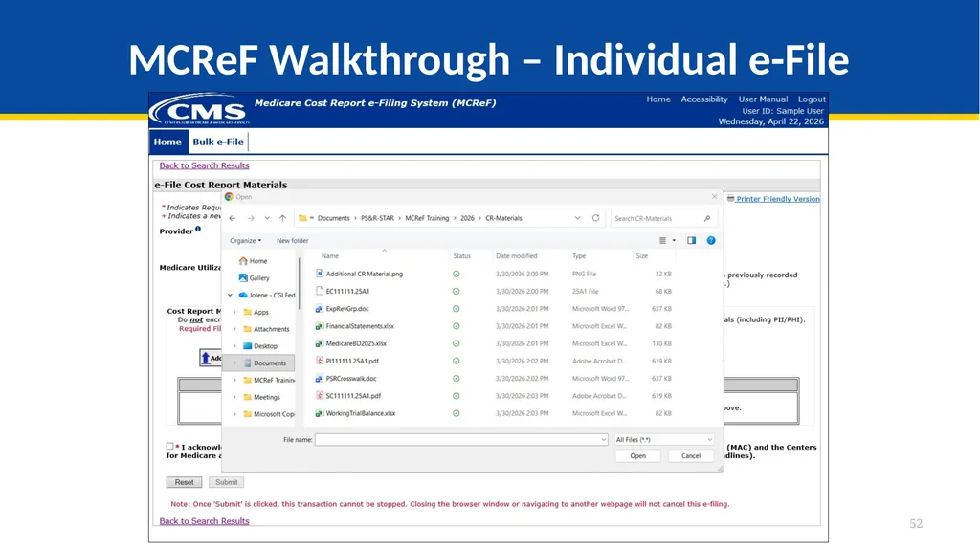The image size is (980, 550).
Task: Click top Back to Search Results link
Action: tap(205, 165)
